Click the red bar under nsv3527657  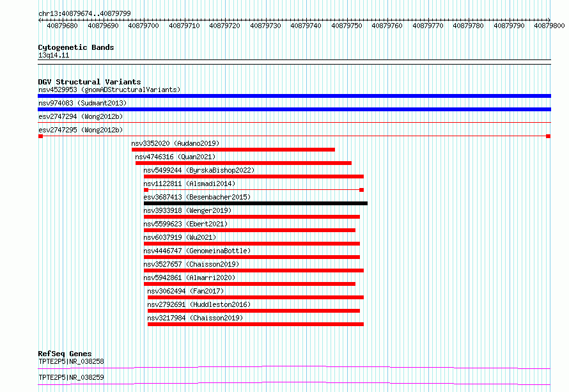[x=254, y=270]
